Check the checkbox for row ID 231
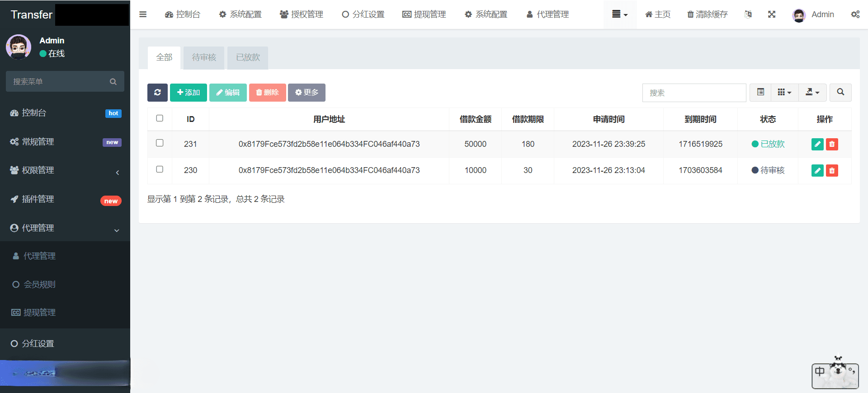The image size is (868, 393). [x=160, y=143]
